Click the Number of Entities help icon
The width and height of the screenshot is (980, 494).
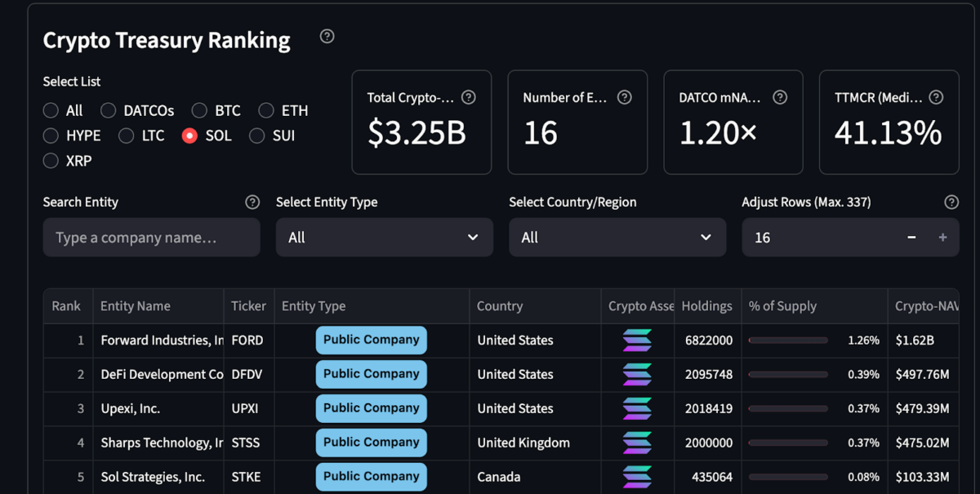625,97
